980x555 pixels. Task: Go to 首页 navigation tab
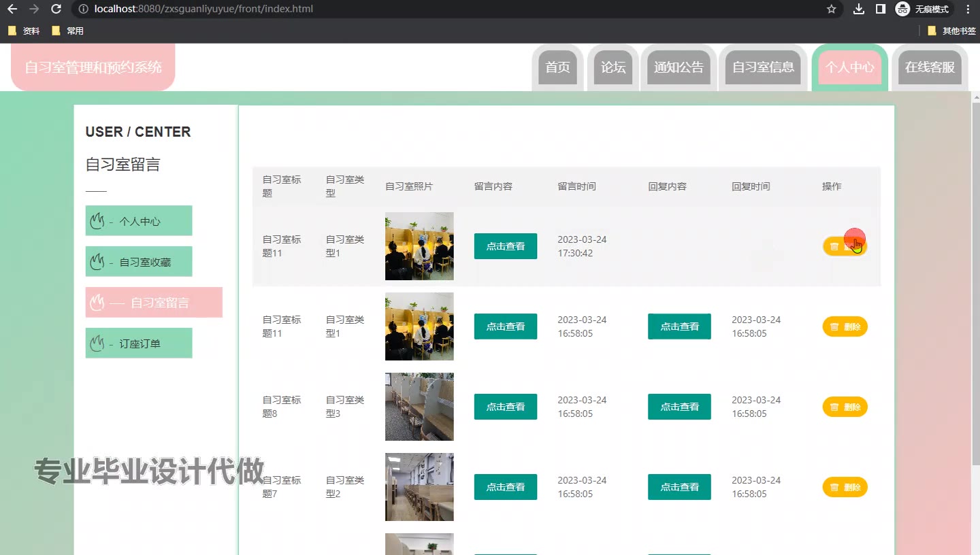[x=557, y=67]
